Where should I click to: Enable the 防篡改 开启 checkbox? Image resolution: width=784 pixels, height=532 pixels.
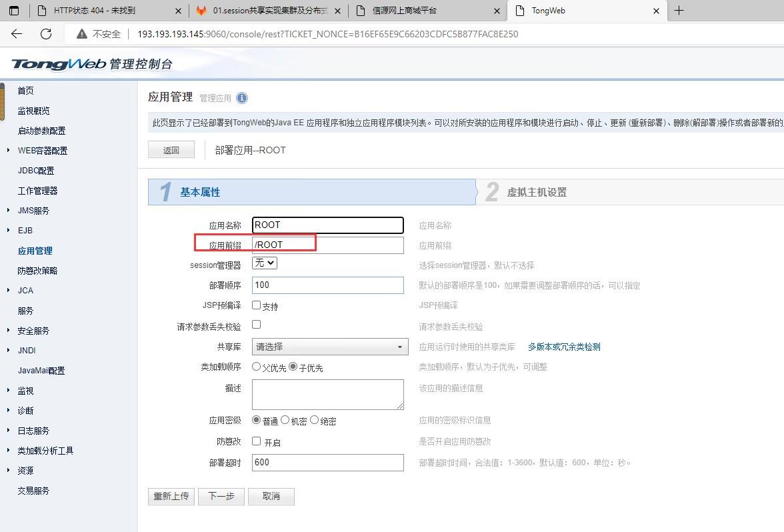[257, 441]
